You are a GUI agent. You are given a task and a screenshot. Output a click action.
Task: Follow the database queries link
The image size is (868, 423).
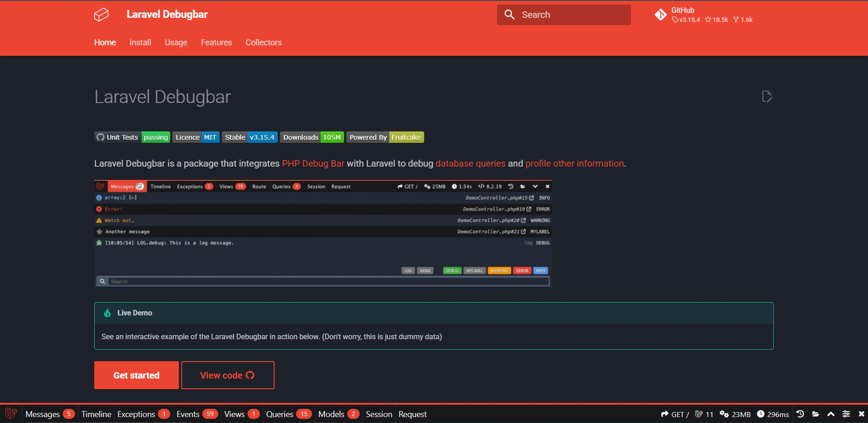[x=470, y=163]
